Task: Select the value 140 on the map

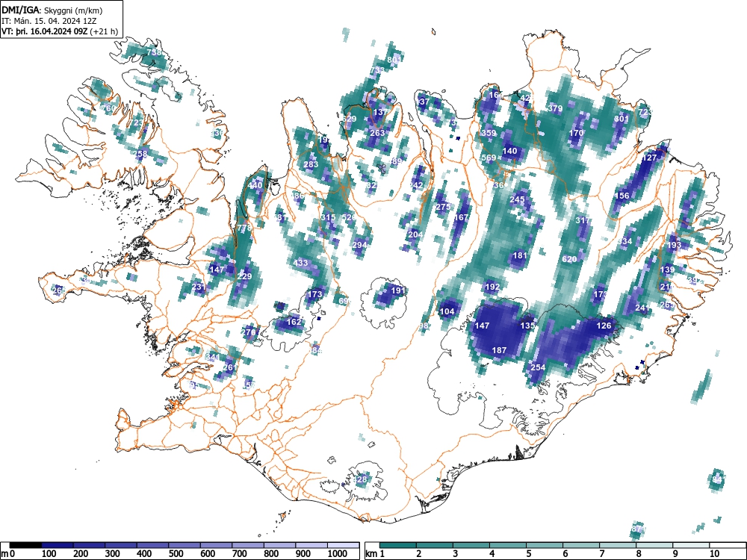Action: pyautogui.click(x=509, y=151)
